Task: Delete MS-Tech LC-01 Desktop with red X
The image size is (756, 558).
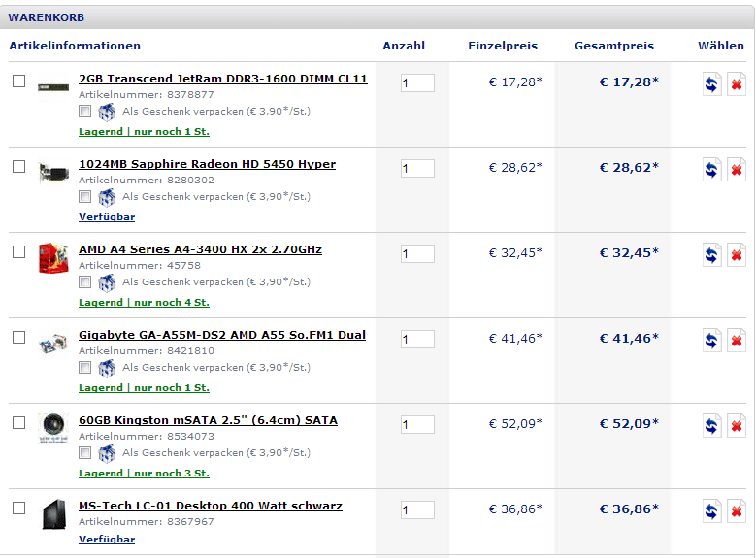Action: coord(737,510)
